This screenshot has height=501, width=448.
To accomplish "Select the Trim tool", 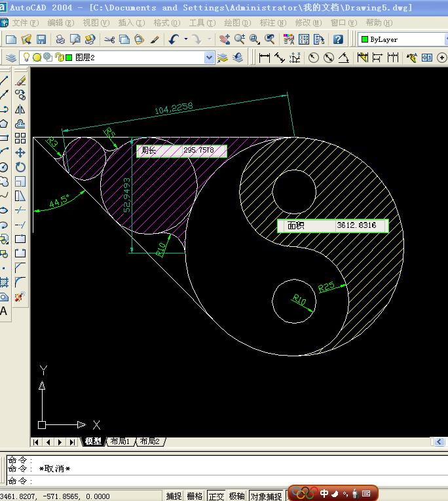I will (20, 210).
